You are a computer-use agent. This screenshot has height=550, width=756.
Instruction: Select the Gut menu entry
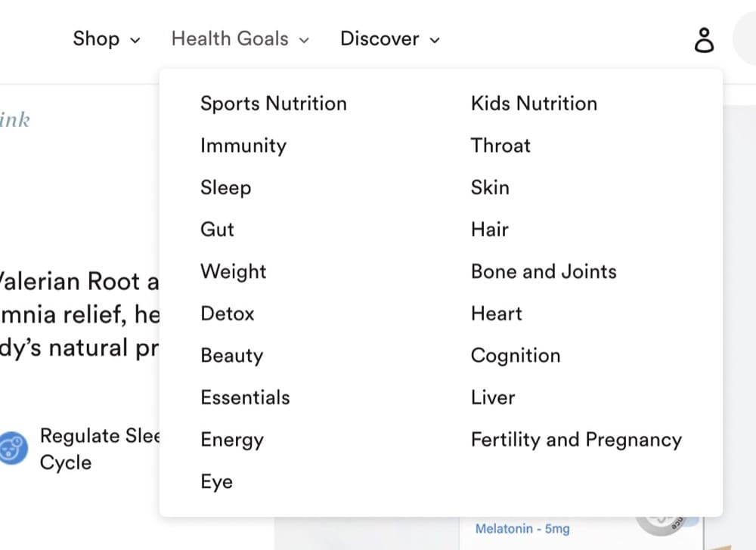point(217,229)
